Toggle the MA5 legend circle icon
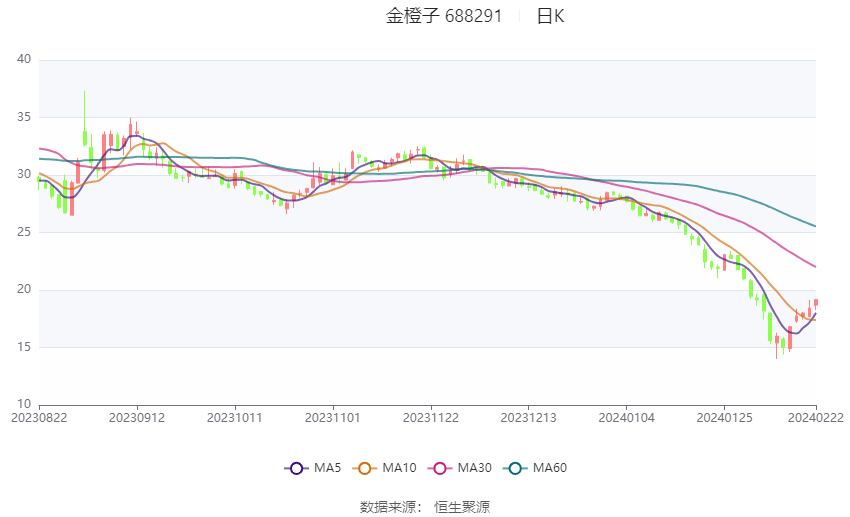 click(x=296, y=468)
